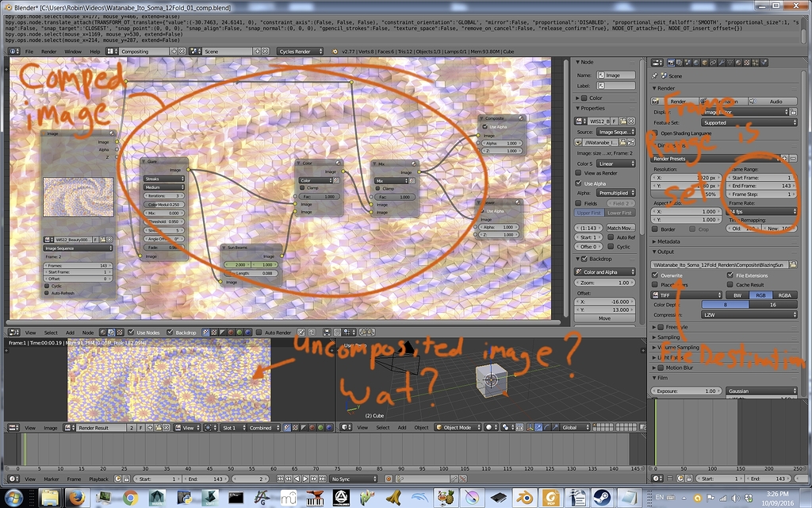Click the Match Movie Length button
This screenshot has height=508, width=812.
pos(620,228)
